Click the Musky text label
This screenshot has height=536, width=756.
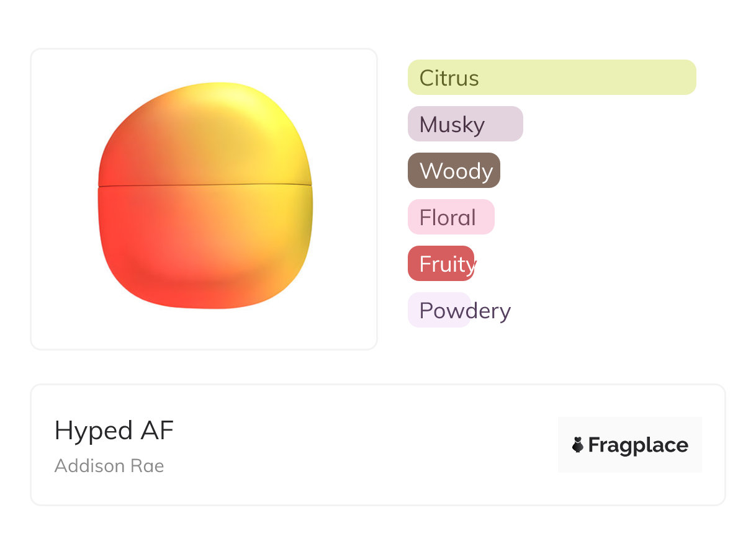tap(452, 125)
